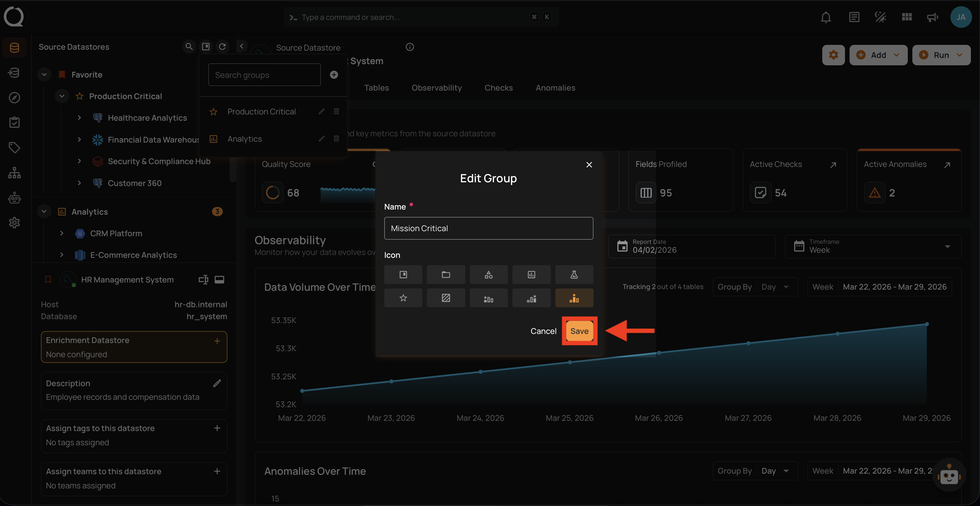980x506 pixels.
Task: Collapse the Favorite group tree
Action: (x=44, y=74)
